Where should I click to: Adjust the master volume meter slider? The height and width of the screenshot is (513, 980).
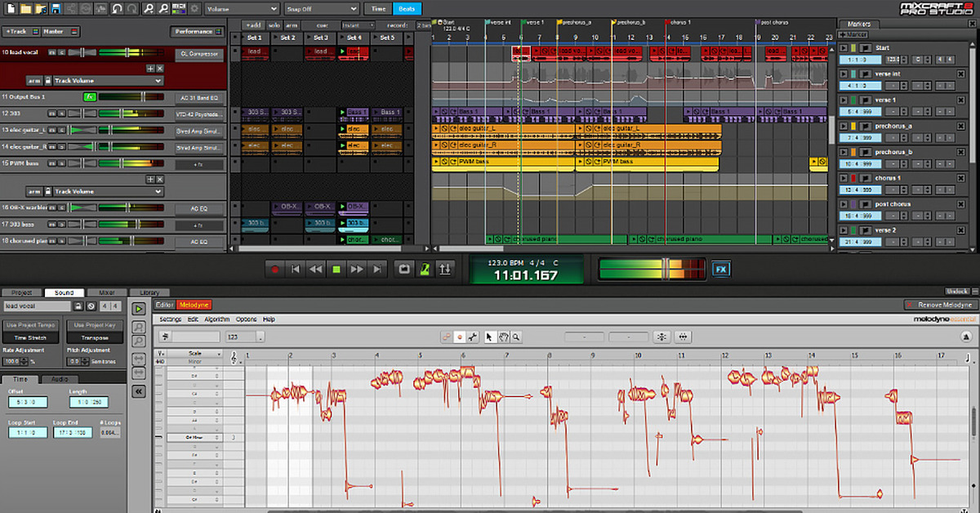coord(666,268)
